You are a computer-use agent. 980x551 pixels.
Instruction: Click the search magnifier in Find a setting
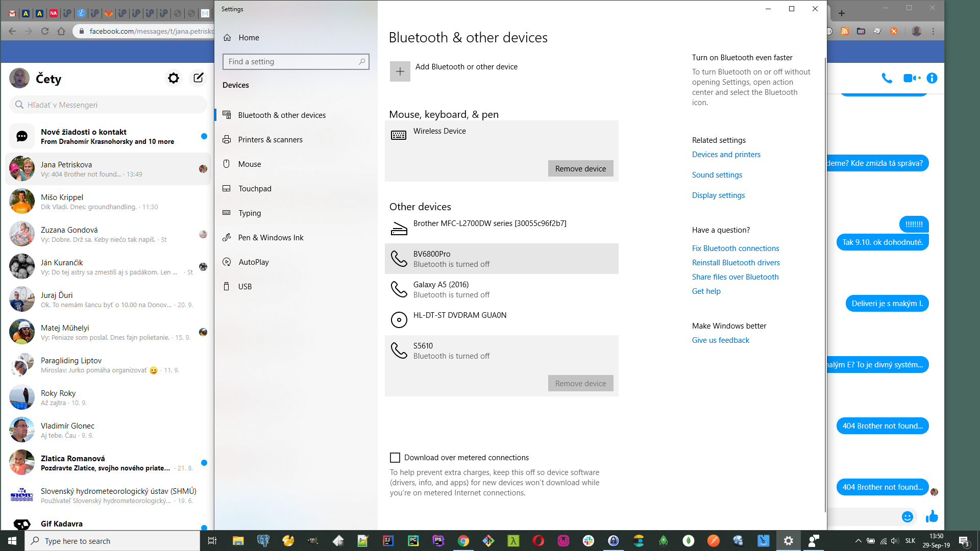pos(362,62)
